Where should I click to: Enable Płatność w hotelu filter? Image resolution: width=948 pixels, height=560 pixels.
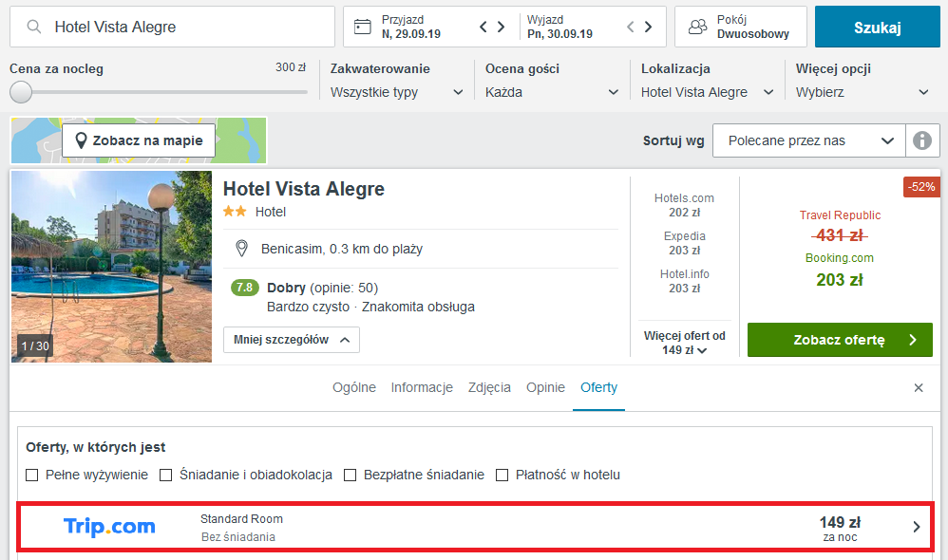(x=502, y=475)
